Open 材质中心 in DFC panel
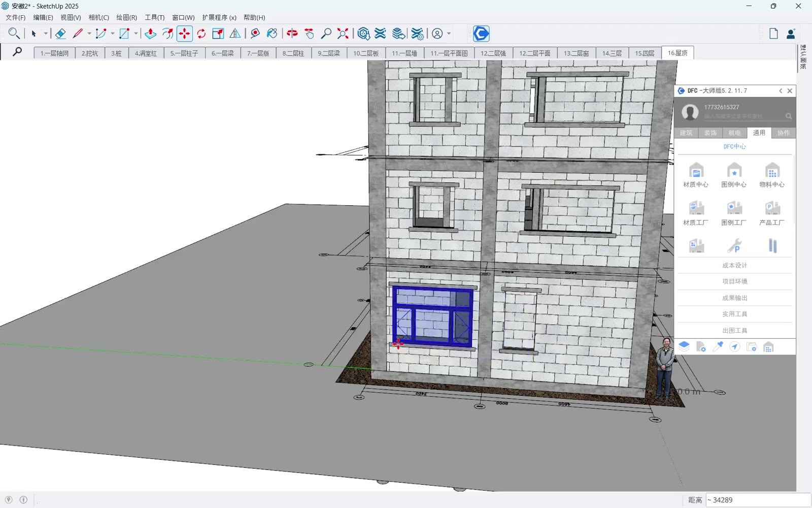Image resolution: width=812 pixels, height=508 pixels. [x=696, y=175]
